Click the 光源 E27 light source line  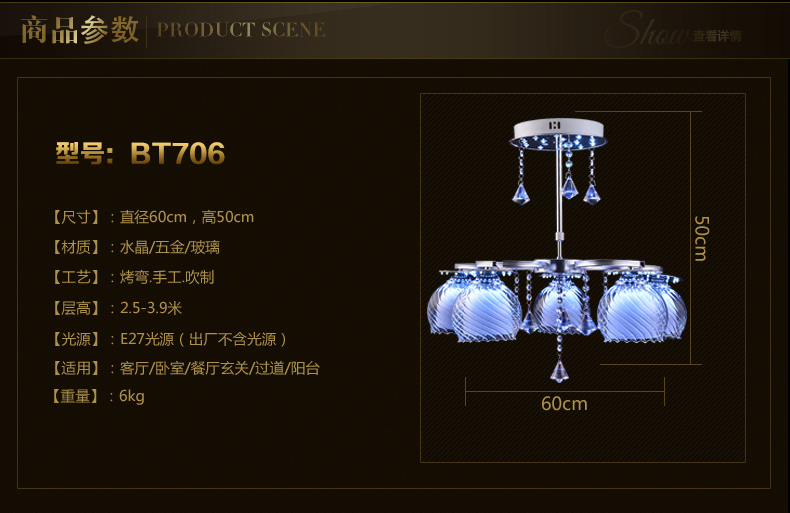coord(168,339)
